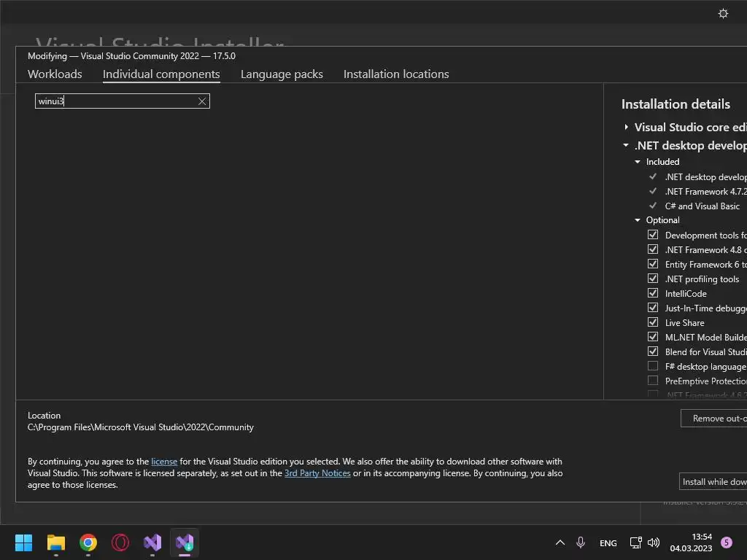Select included .NET desktop development tools item
Viewport: 747px width, 560px height.
click(x=705, y=176)
